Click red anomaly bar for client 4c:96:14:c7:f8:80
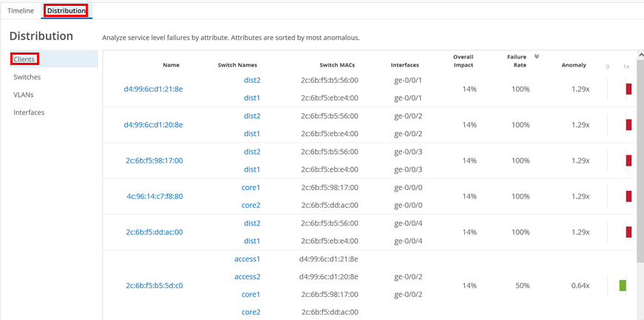Screen dimensions: 644x320 tap(629, 196)
